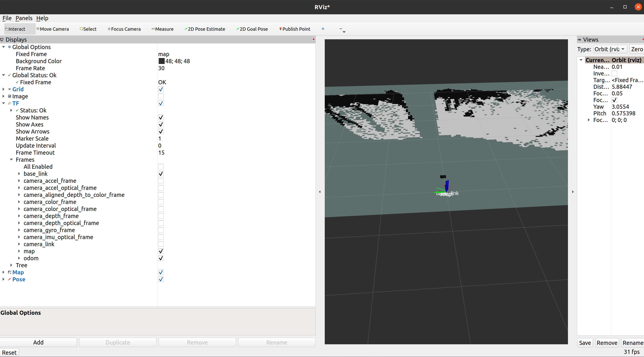This screenshot has width=644, height=357.
Task: Expand the Tree node under TF
Action: (x=11, y=265)
